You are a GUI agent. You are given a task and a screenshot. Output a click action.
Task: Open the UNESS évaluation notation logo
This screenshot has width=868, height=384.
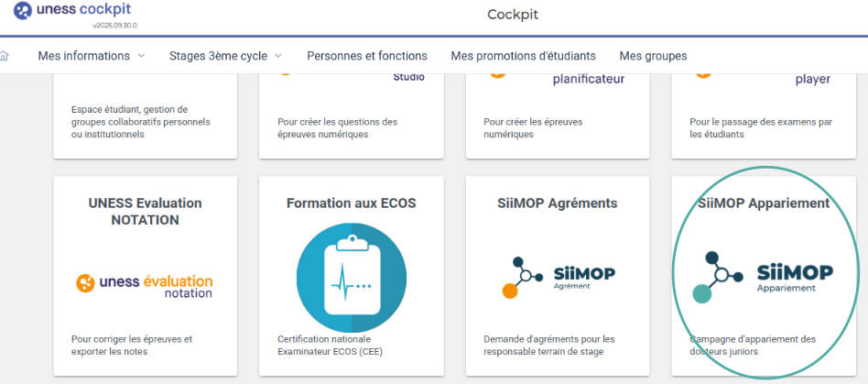click(144, 285)
